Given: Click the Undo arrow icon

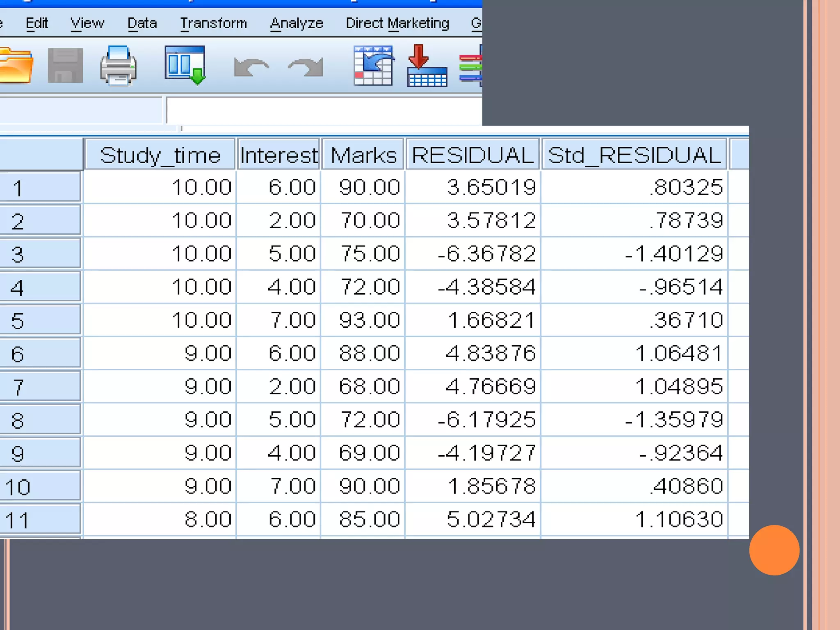Looking at the screenshot, I should click(251, 67).
